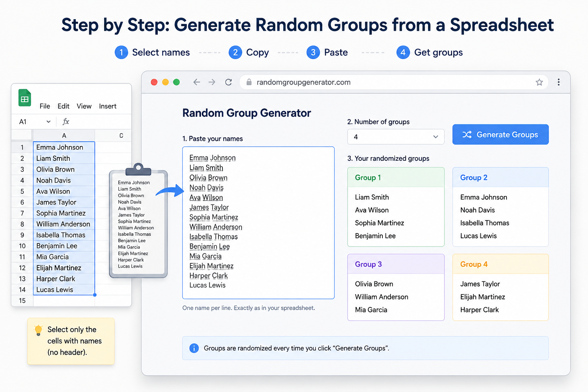The height and width of the screenshot is (392, 588).
Task: Go back in the browser
Action: [x=197, y=82]
